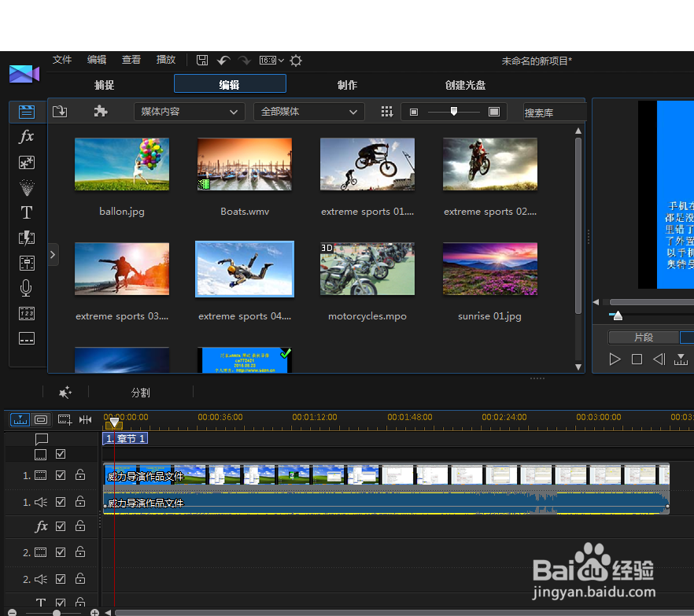This screenshot has height=616, width=694.
Task: Open the PiP Objects Room icon
Action: [x=27, y=162]
